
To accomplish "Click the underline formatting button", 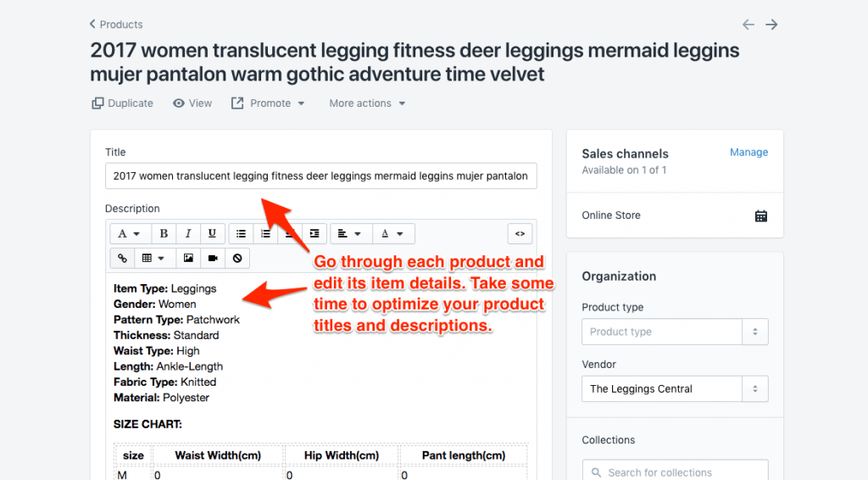I will (212, 233).
